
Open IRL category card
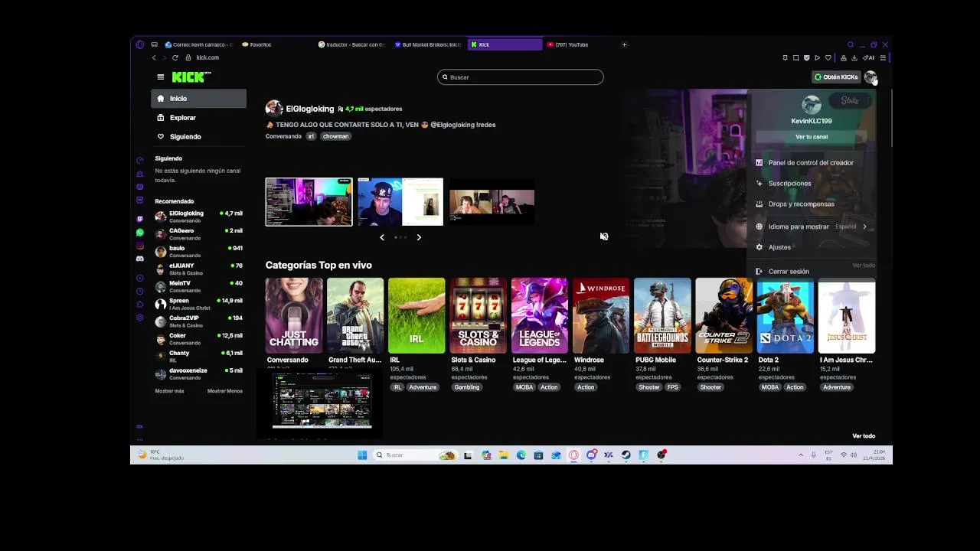416,315
